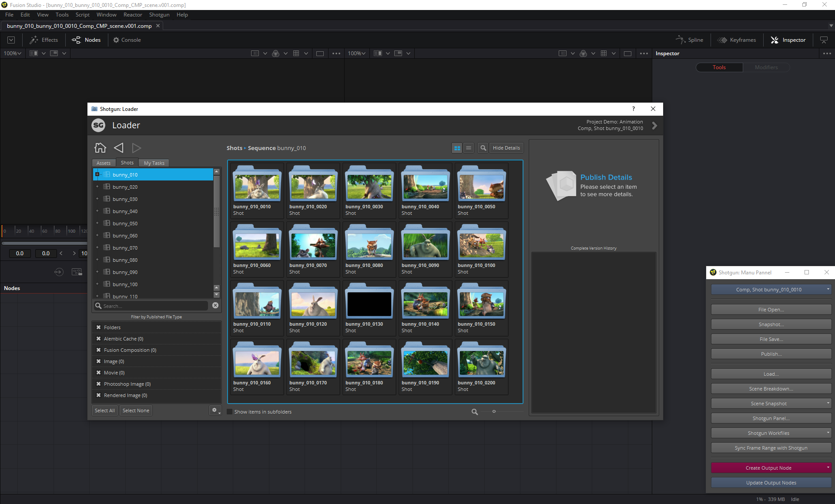The width and height of the screenshot is (835, 504).
Task: Open the Loader filter gear options
Action: (x=215, y=410)
